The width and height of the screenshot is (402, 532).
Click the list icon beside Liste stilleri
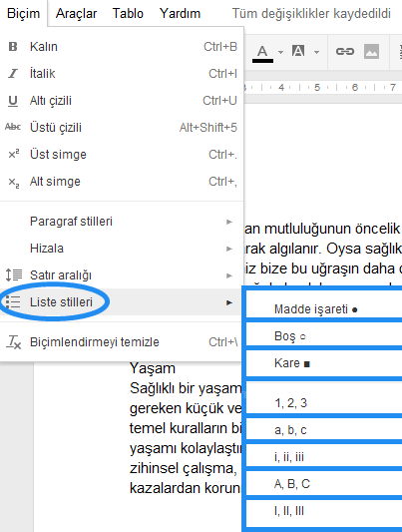tap(13, 301)
